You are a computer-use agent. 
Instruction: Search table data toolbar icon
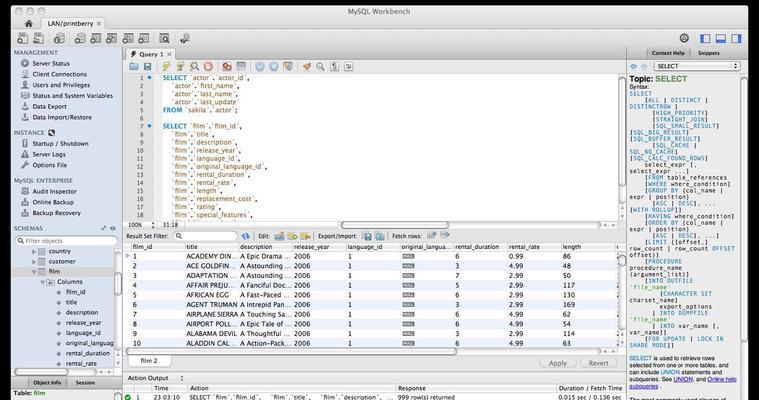click(165, 38)
